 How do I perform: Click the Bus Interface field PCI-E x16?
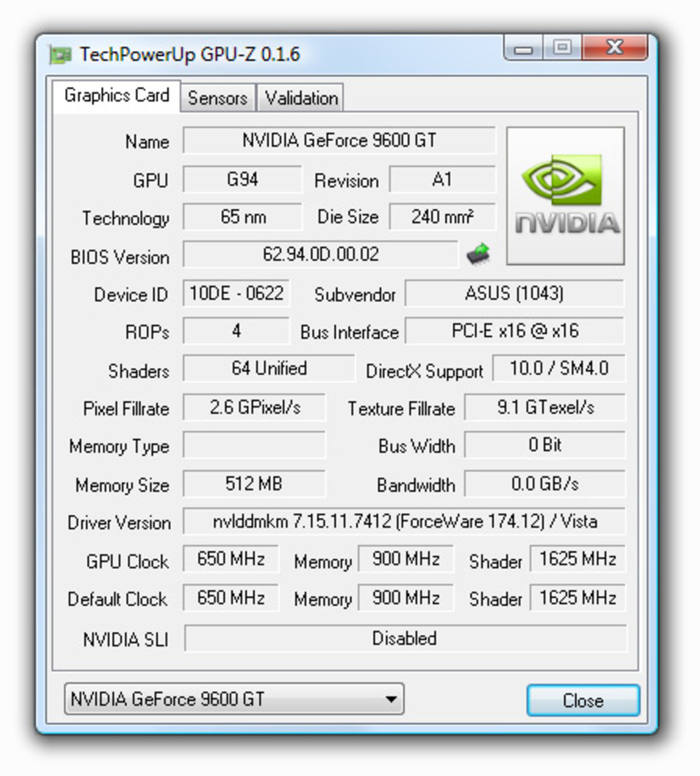pyautogui.click(x=514, y=331)
